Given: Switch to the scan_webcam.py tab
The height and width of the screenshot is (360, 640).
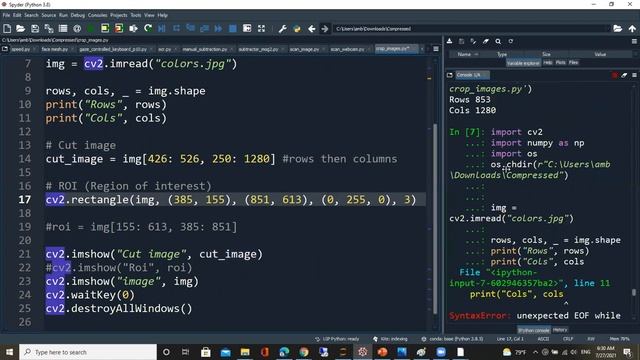Looking at the screenshot, I should coord(347,49).
